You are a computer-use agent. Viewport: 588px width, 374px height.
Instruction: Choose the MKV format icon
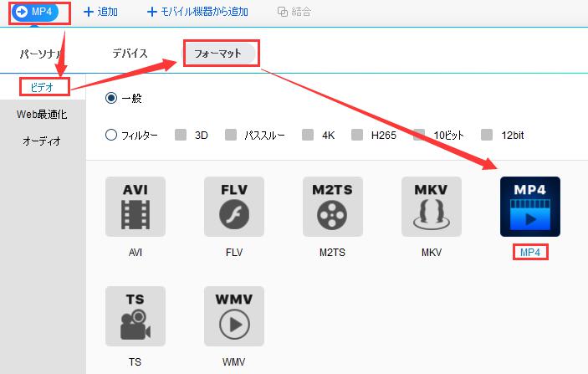(x=432, y=207)
